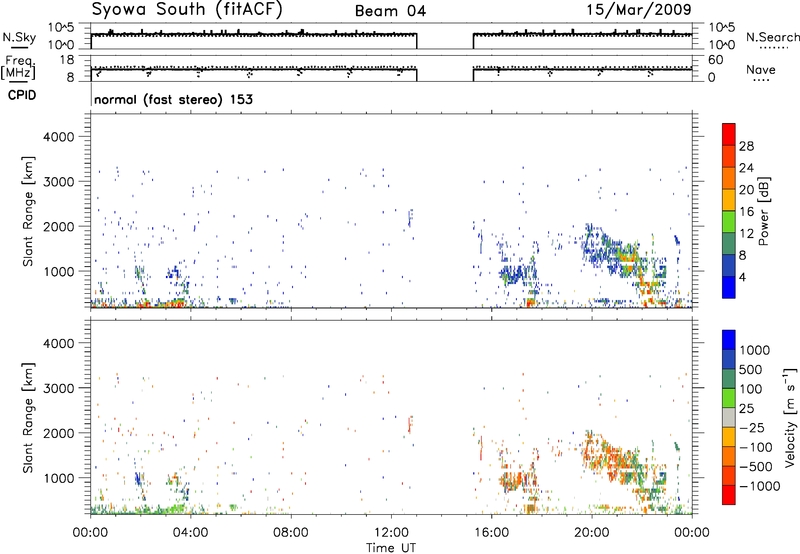Image resolution: width=800 pixels, height=554 pixels.
Task: Click the data gap in noise panel near 14:00
Action: tap(445, 37)
